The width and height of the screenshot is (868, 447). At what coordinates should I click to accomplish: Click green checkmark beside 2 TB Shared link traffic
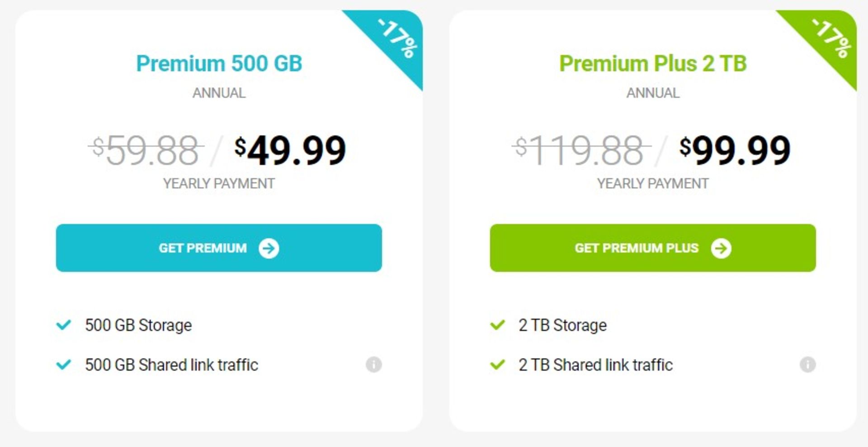click(498, 364)
